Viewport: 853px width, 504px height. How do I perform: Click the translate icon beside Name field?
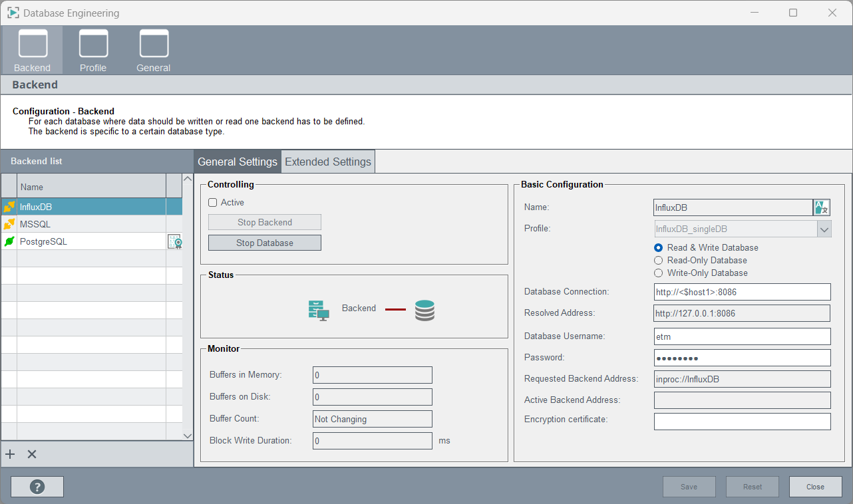click(x=822, y=207)
